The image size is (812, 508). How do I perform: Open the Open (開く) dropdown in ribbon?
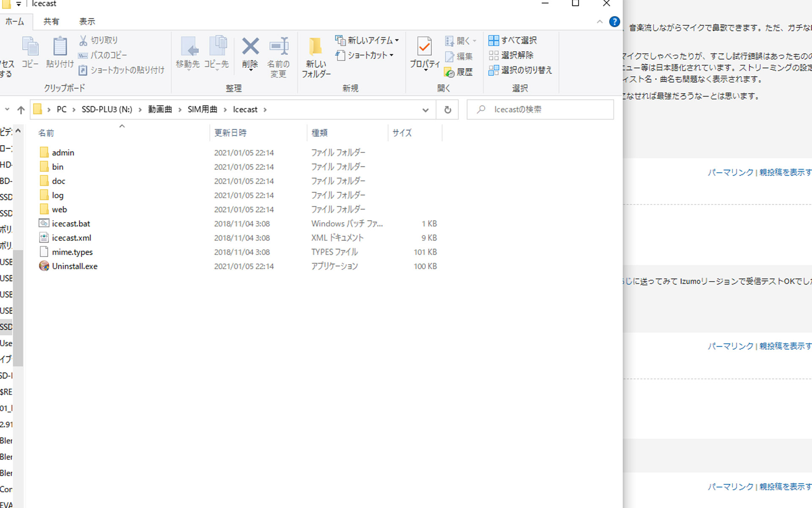(x=461, y=41)
